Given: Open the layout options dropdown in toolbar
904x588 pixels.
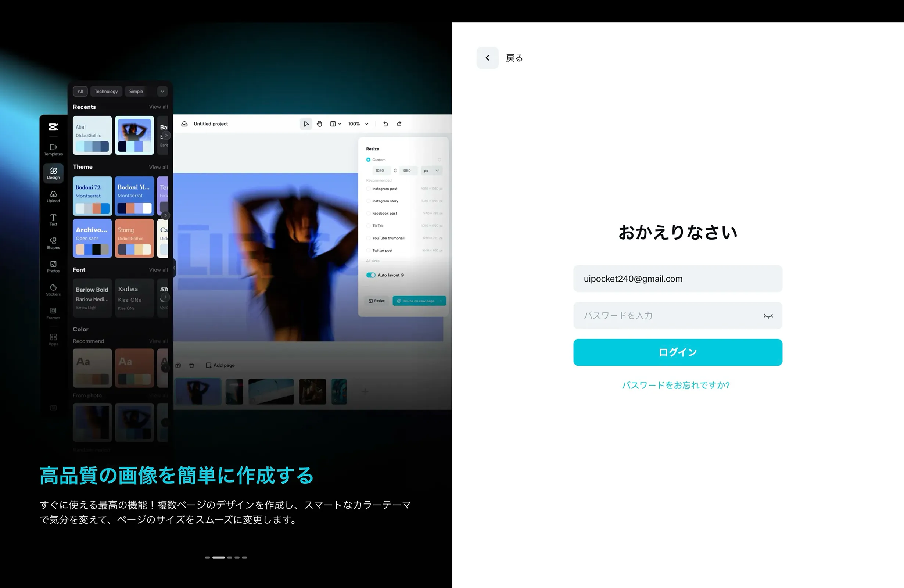Looking at the screenshot, I should pos(336,124).
